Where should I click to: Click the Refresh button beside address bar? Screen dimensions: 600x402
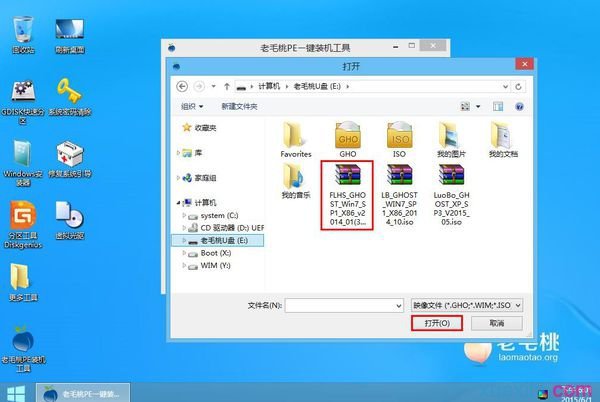pyautogui.click(x=518, y=86)
